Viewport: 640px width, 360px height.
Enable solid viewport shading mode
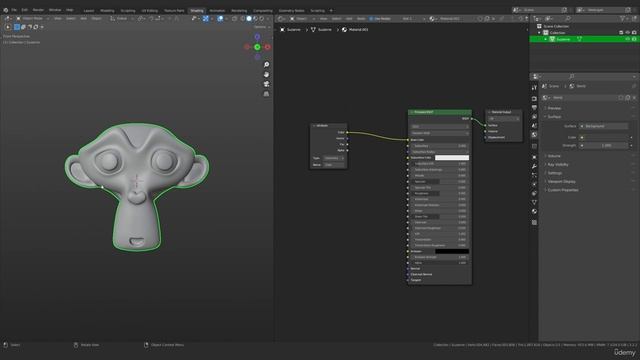(x=249, y=19)
